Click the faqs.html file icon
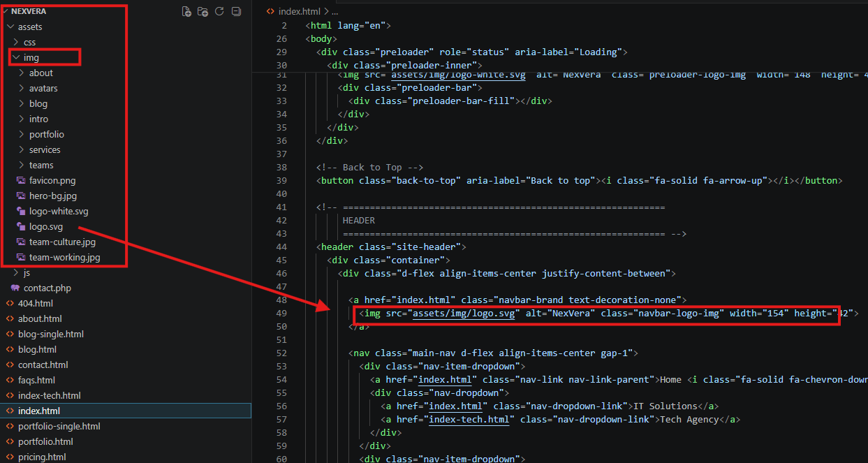The image size is (868, 463). tap(10, 380)
